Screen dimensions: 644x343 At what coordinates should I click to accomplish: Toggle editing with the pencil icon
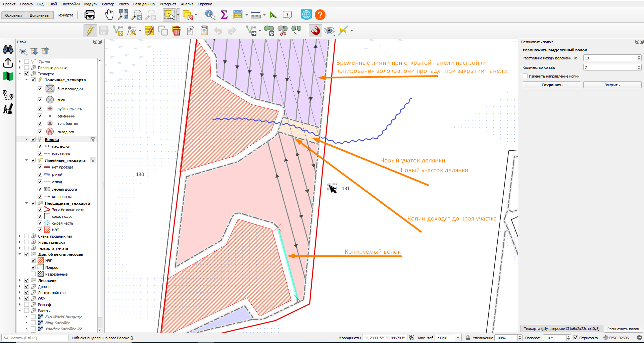[x=90, y=31]
